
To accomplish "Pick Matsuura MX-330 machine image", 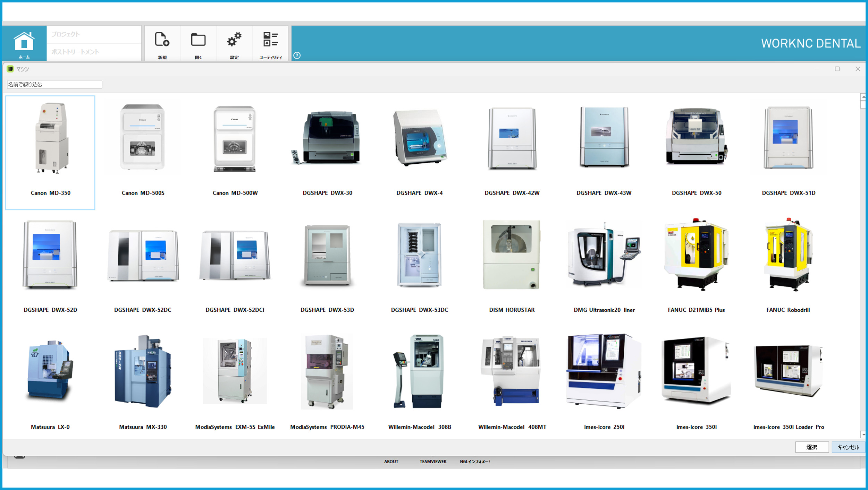I will pos(143,371).
